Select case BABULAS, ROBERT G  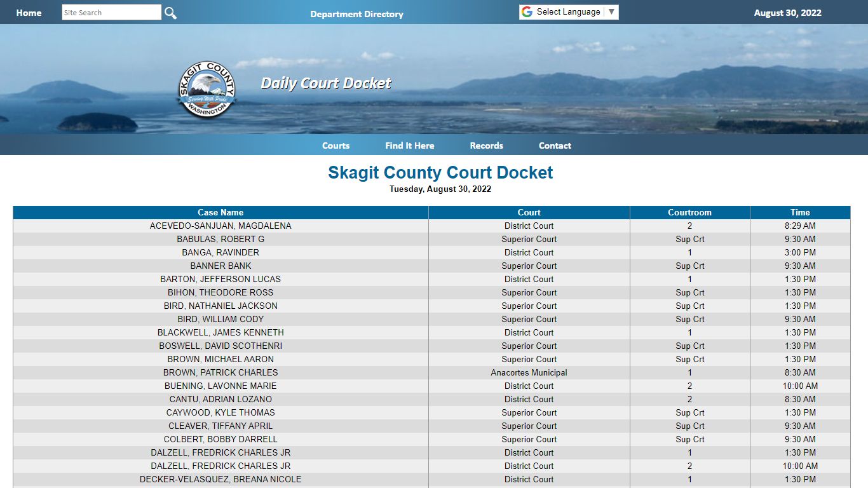click(220, 239)
